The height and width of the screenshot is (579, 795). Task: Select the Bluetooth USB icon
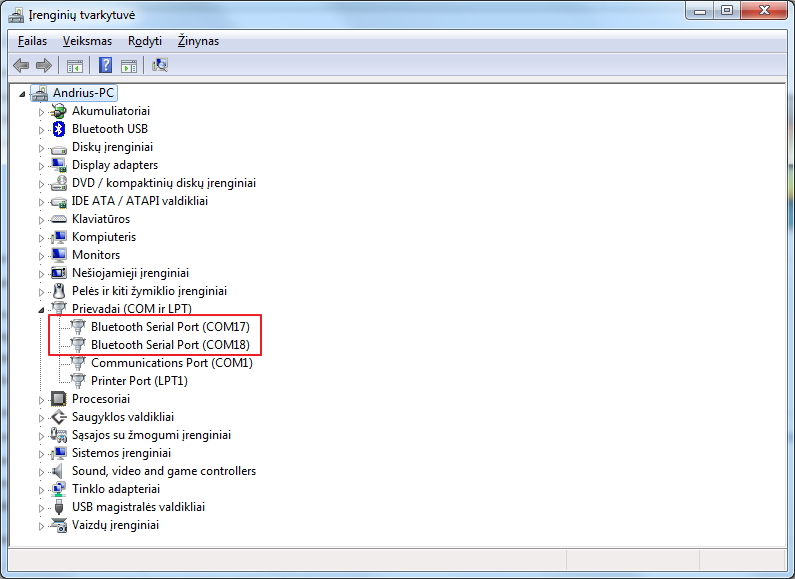(x=59, y=129)
